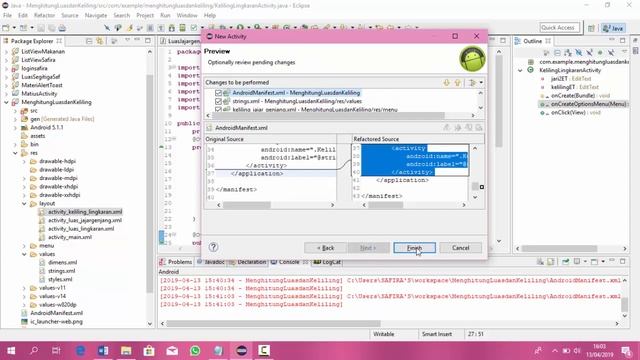Expand the menu folder
The width and height of the screenshot is (640, 360).
(24, 246)
